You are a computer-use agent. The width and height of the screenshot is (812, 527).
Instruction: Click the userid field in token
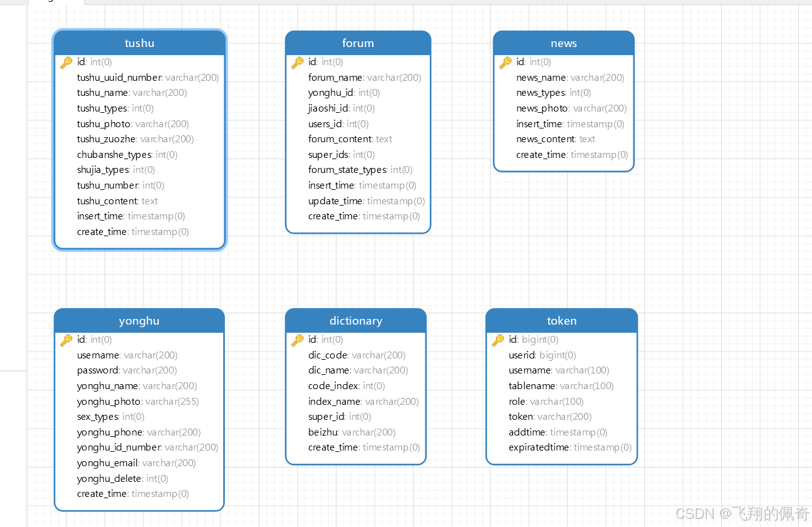pos(543,355)
